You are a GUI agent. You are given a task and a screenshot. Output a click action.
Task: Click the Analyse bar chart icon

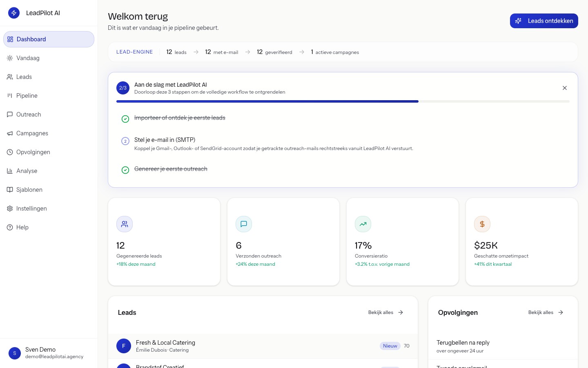tap(10, 171)
